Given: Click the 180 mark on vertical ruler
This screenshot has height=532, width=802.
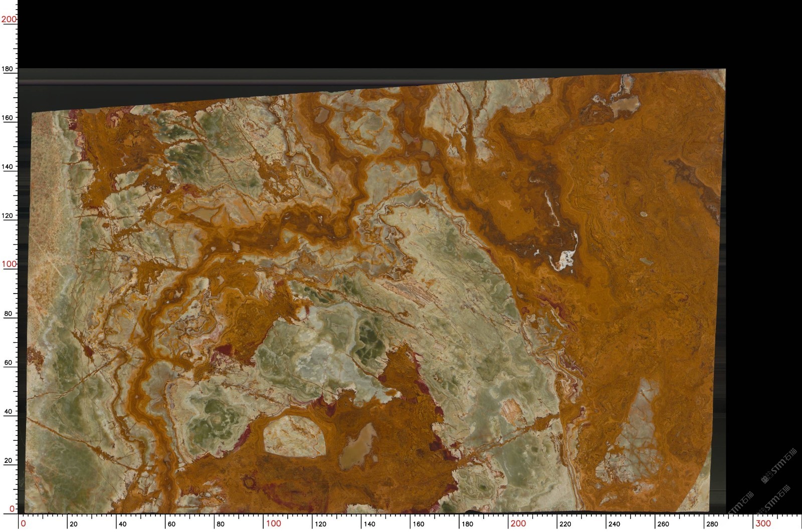Looking at the screenshot, I should point(9,69).
